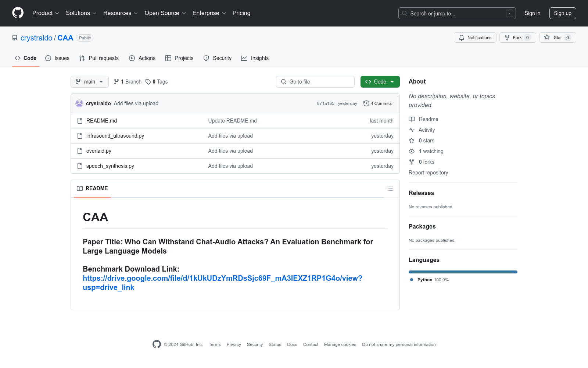The image size is (588, 368).
Task: Click the CAA repository name link
Action: (x=65, y=38)
